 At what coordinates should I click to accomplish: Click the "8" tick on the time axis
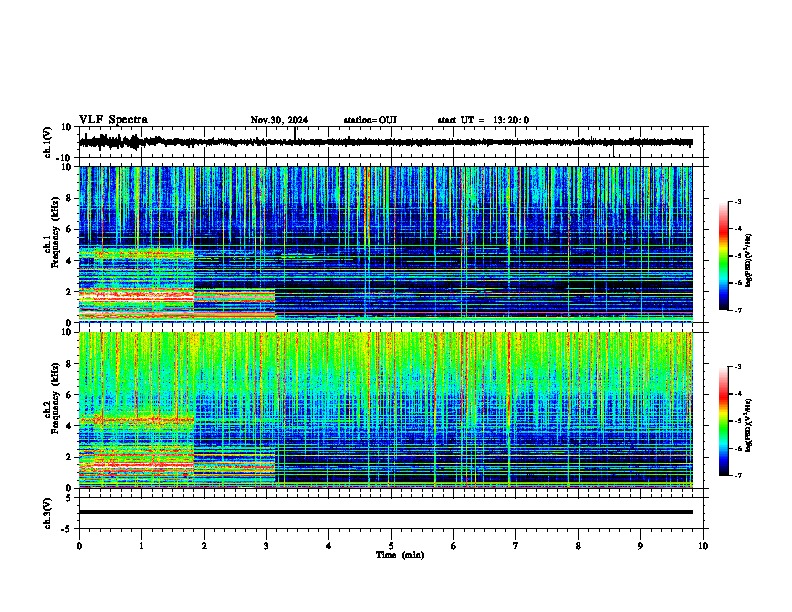click(578, 546)
